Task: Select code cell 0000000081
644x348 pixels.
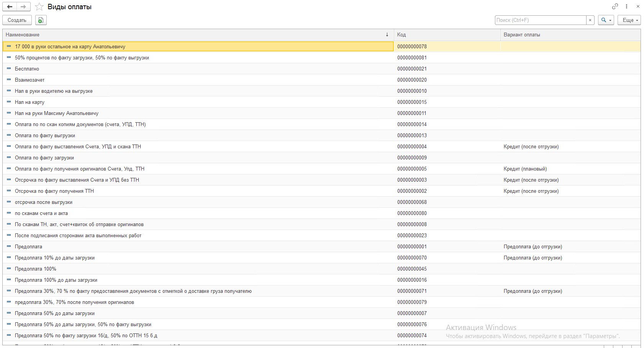Action: point(412,58)
